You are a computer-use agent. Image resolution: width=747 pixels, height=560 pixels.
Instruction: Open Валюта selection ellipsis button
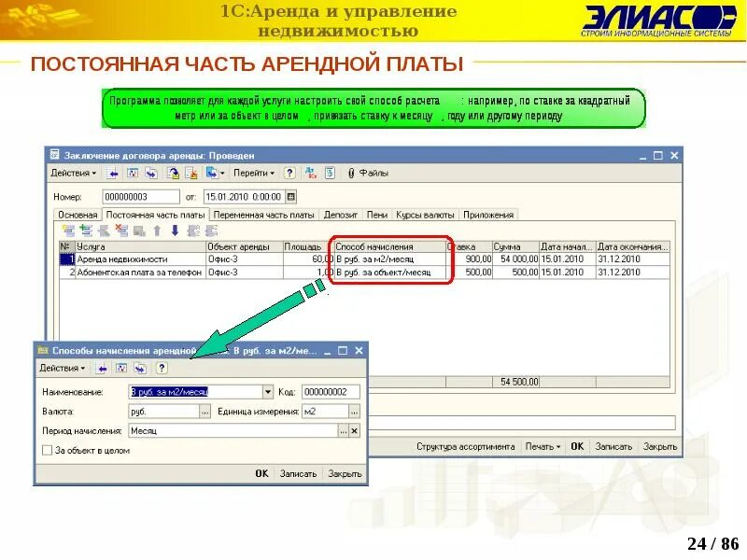click(204, 412)
